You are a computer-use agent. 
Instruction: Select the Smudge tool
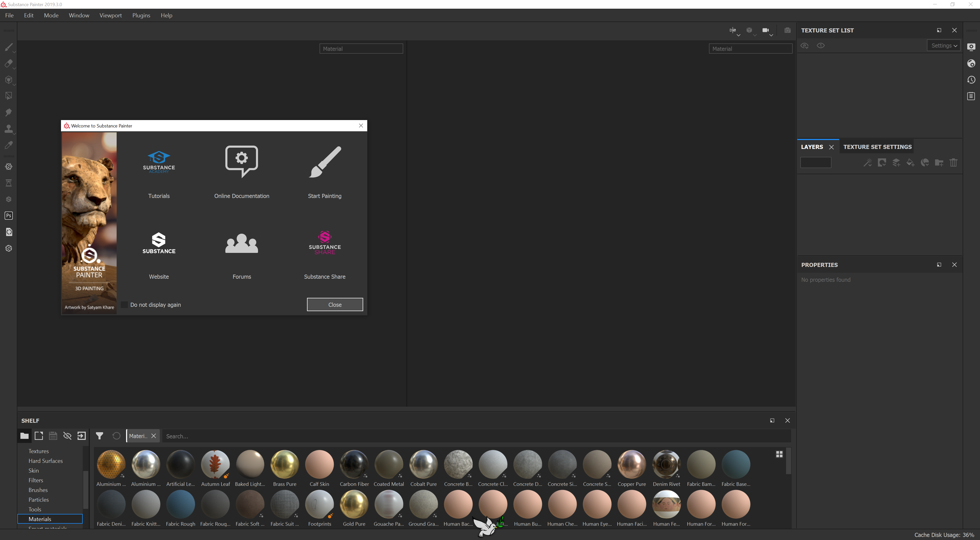(x=8, y=112)
